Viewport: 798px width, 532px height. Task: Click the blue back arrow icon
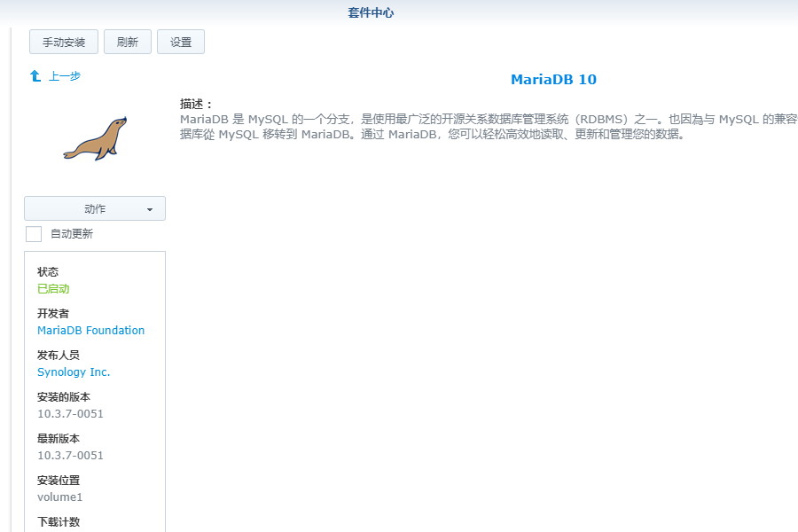[x=35, y=76]
